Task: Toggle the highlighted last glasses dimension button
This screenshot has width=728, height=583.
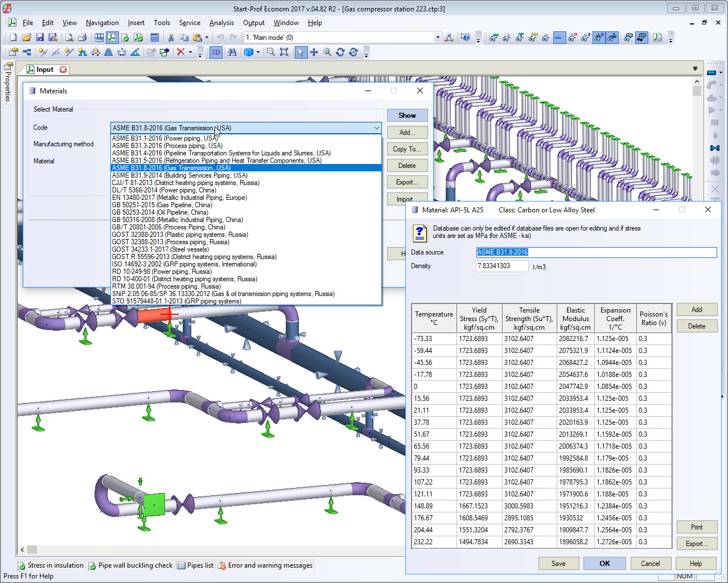Action: click(x=641, y=38)
